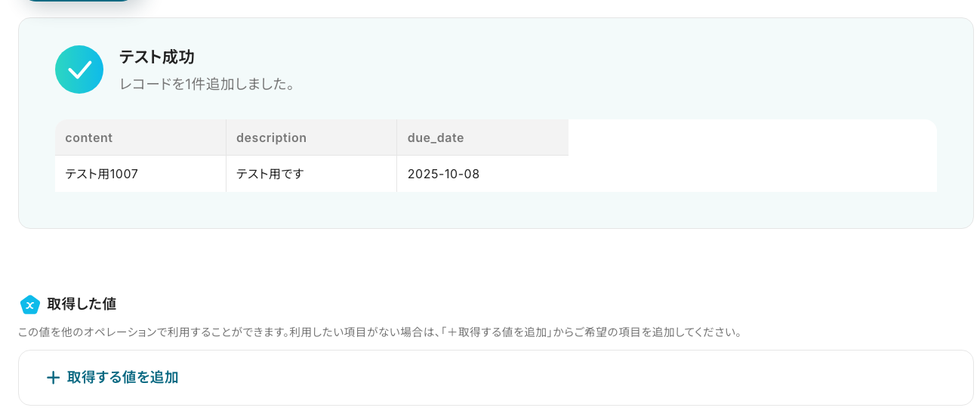Click the blue pentagon icon beside 取得した値
The image size is (980, 417).
30,304
